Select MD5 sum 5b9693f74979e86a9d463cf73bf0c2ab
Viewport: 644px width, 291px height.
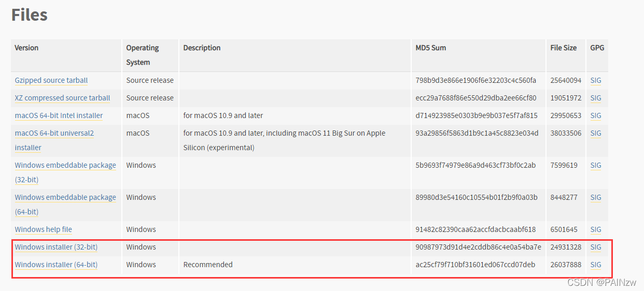pyautogui.click(x=475, y=165)
